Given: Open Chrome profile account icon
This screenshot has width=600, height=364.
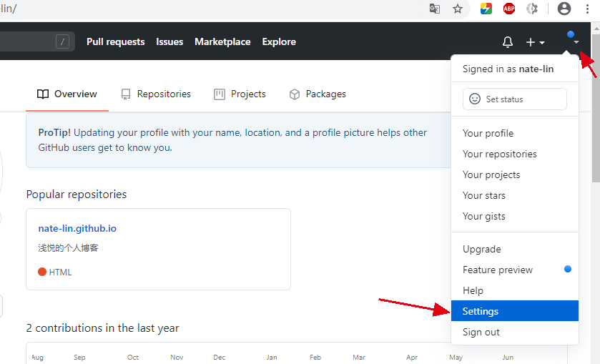Looking at the screenshot, I should [x=564, y=9].
